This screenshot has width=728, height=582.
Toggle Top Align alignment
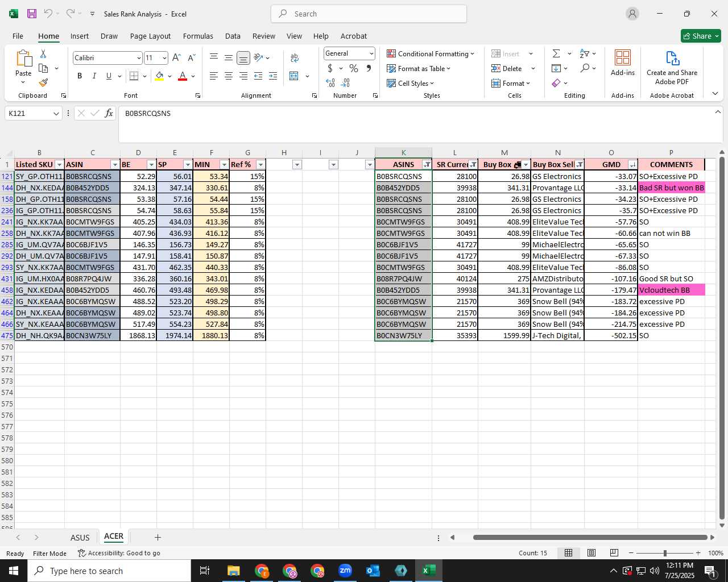(214, 57)
